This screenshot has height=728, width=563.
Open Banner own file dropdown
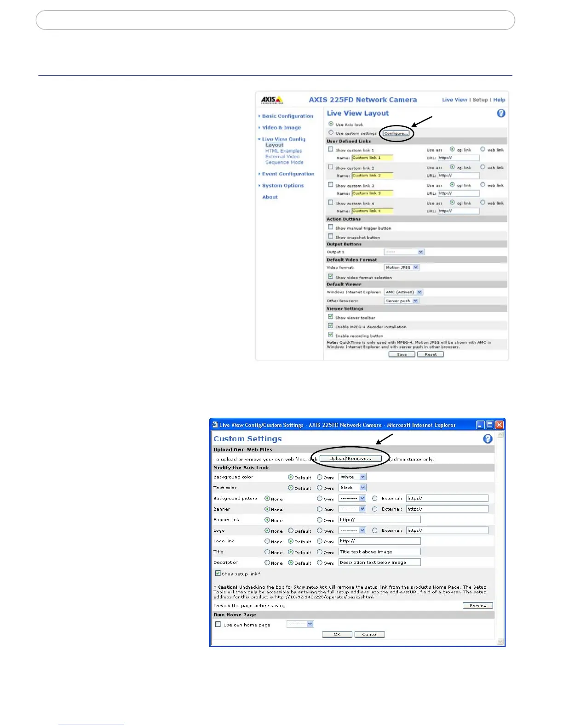coord(352,509)
